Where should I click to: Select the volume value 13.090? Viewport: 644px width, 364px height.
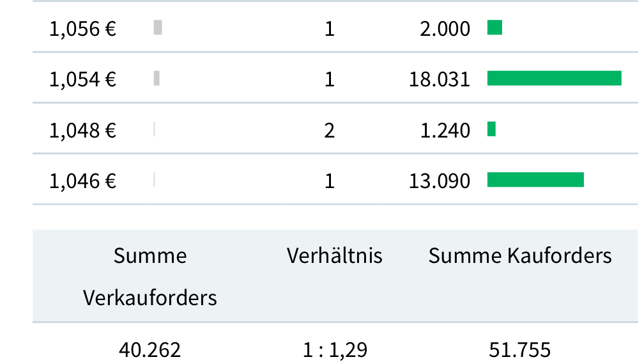[x=440, y=181]
